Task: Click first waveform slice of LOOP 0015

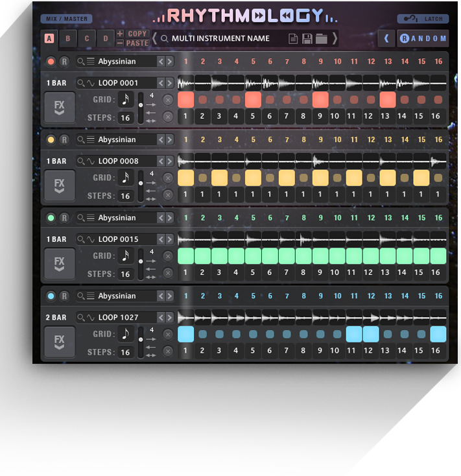Action: (185, 239)
